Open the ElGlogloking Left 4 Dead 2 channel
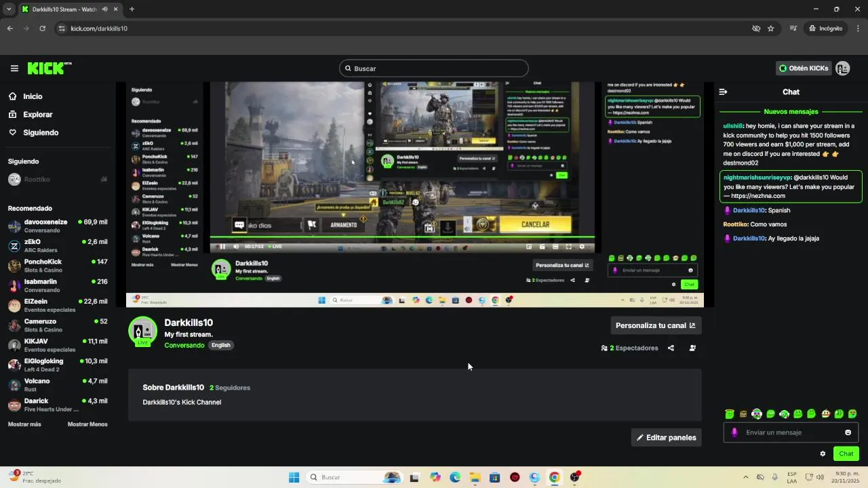This screenshot has height=488, width=868. (x=58, y=365)
